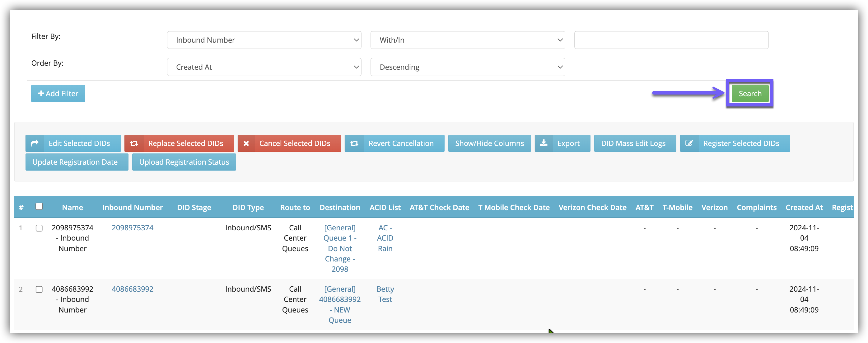Viewport: 868px width, 343px height.
Task: Expand the Created At order dropdown
Action: (264, 67)
